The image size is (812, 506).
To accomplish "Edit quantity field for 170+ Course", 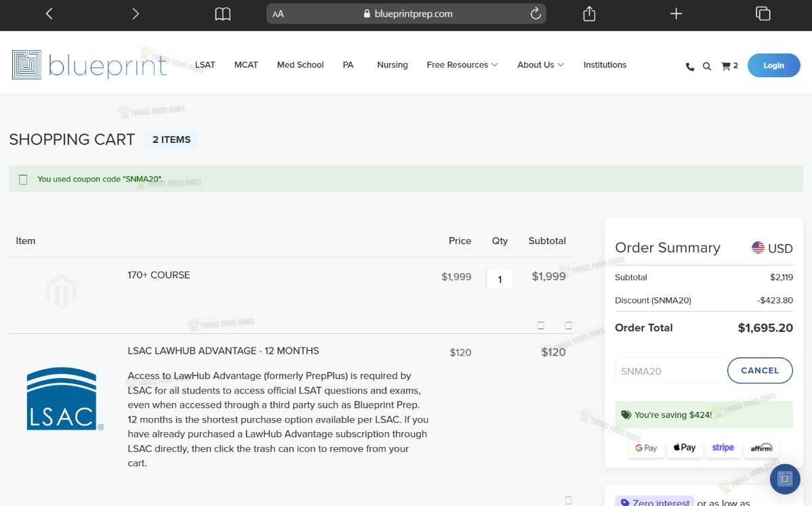I will 500,279.
